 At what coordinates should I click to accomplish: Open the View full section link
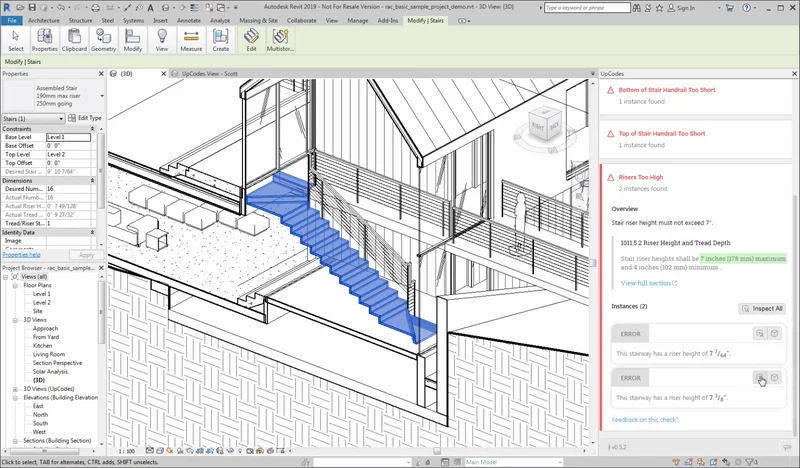click(x=648, y=283)
